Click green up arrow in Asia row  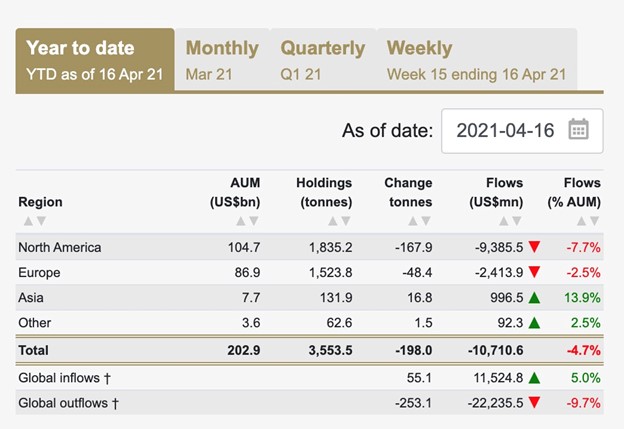coord(536,298)
